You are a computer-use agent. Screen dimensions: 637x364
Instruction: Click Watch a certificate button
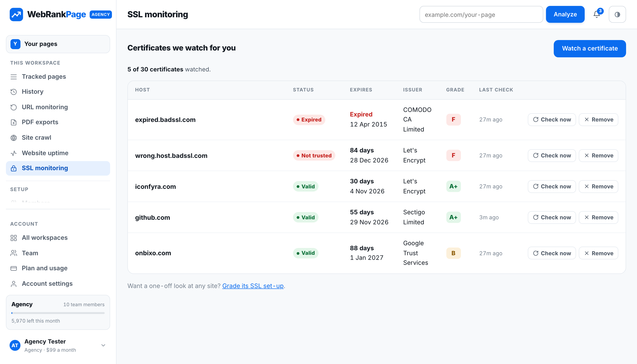tap(590, 48)
